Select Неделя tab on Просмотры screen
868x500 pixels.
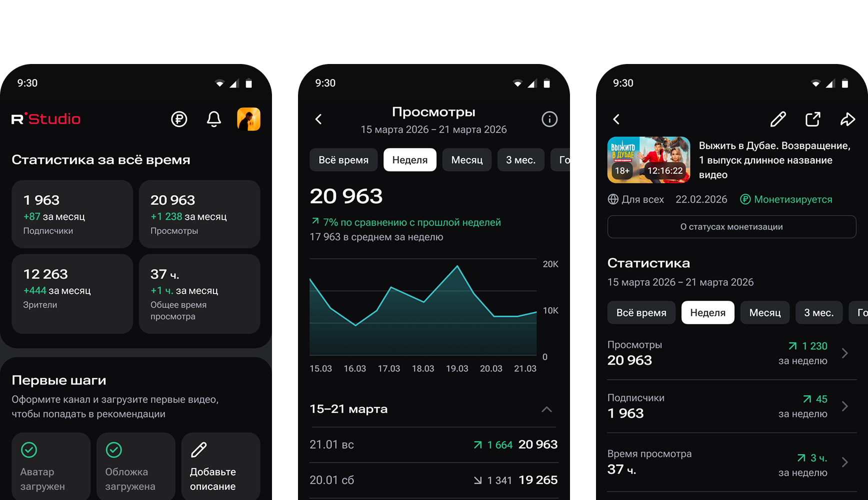(x=410, y=160)
